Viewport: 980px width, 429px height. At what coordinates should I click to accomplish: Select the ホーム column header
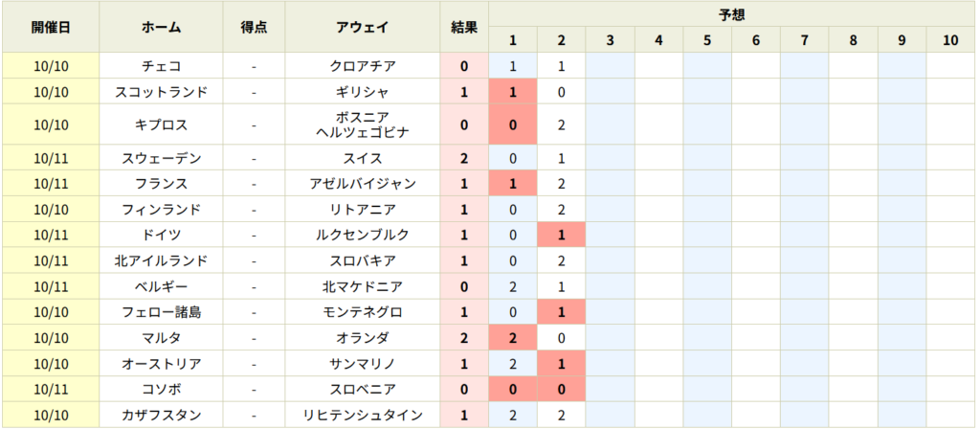click(161, 27)
